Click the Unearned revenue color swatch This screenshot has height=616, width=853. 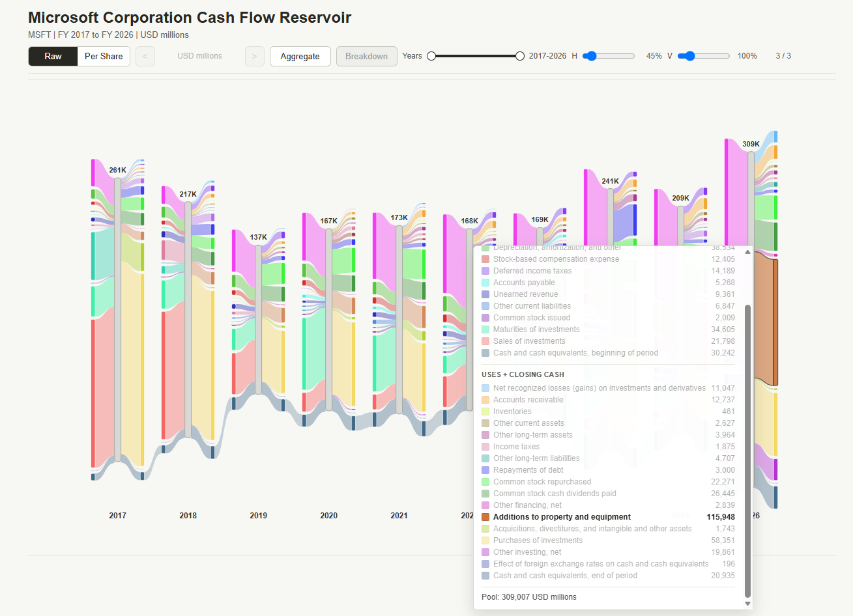485,294
